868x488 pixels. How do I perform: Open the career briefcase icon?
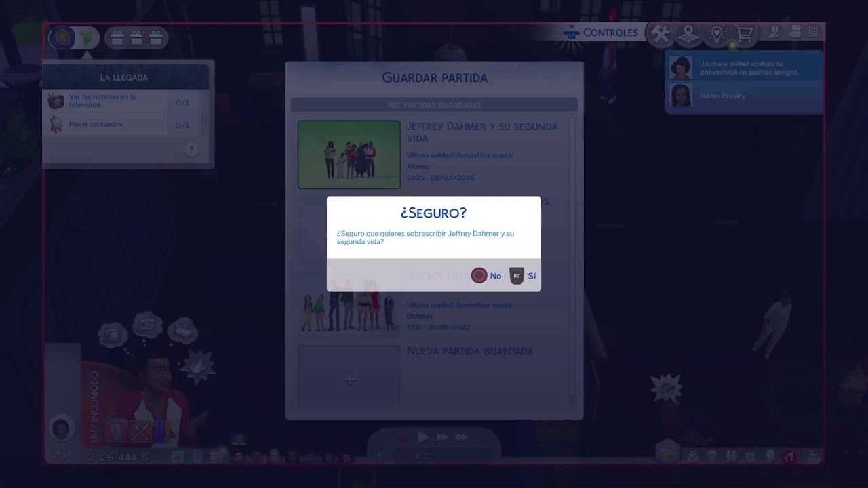692,457
